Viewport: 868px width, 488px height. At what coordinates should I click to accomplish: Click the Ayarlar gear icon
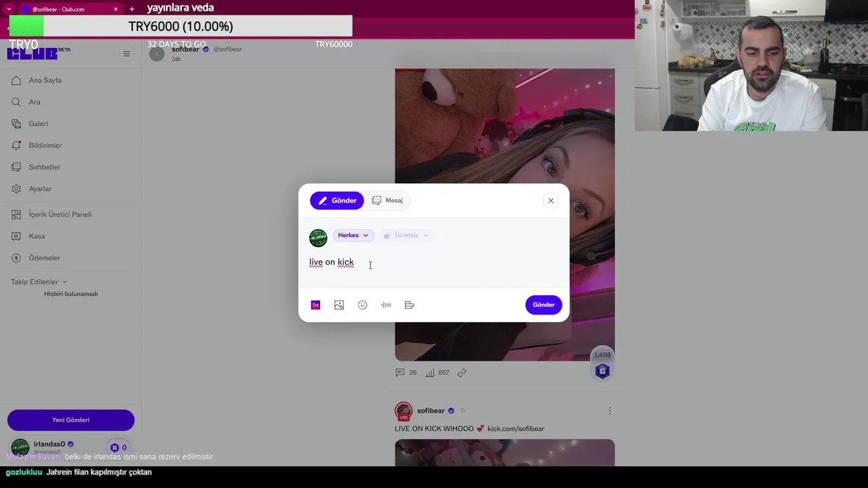point(16,189)
